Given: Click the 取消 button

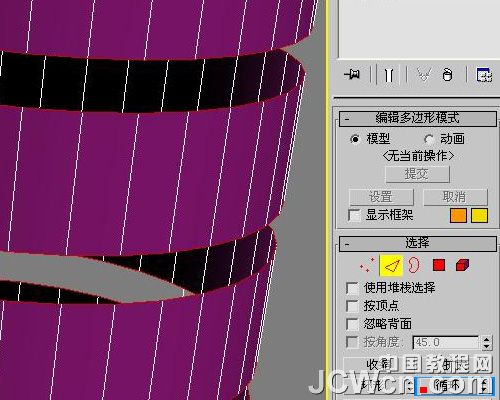Looking at the screenshot, I should coord(455,197).
